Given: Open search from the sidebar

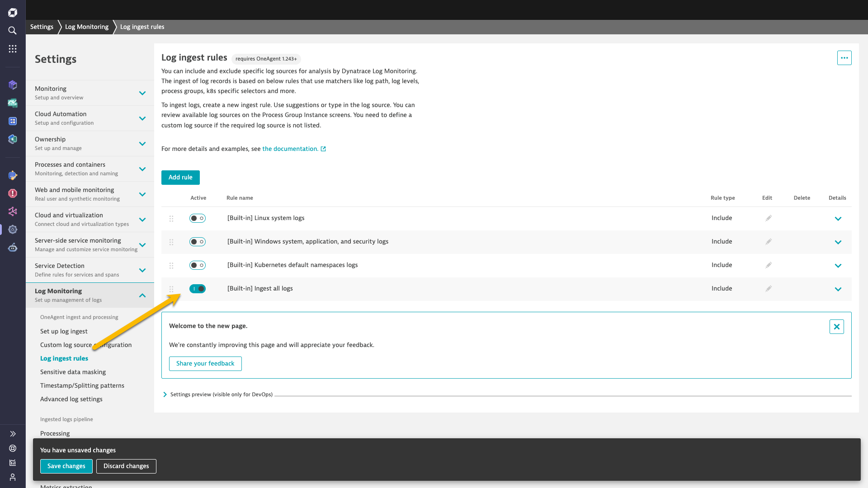Looking at the screenshot, I should [x=12, y=30].
